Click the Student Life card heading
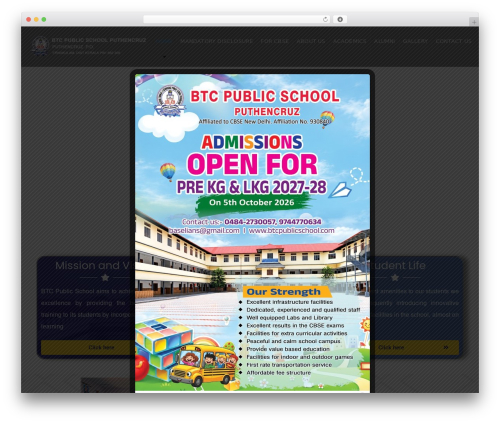Viewport: 500px width, 423px height. click(398, 265)
